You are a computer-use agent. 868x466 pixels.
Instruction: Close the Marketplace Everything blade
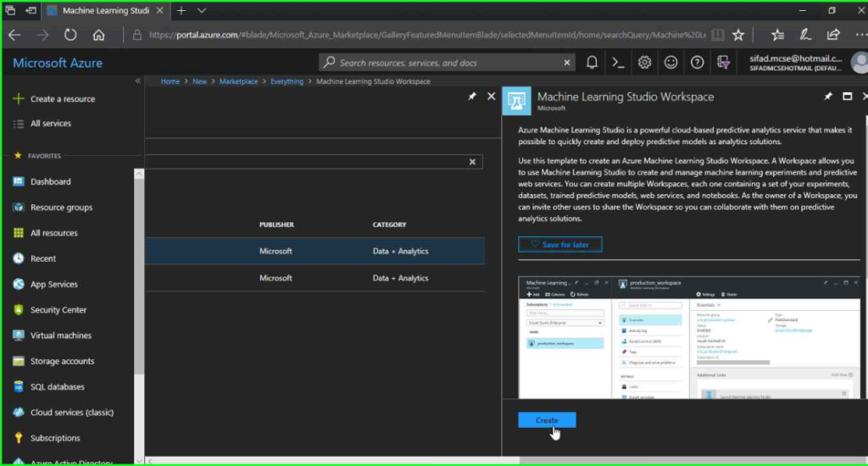pyautogui.click(x=491, y=97)
